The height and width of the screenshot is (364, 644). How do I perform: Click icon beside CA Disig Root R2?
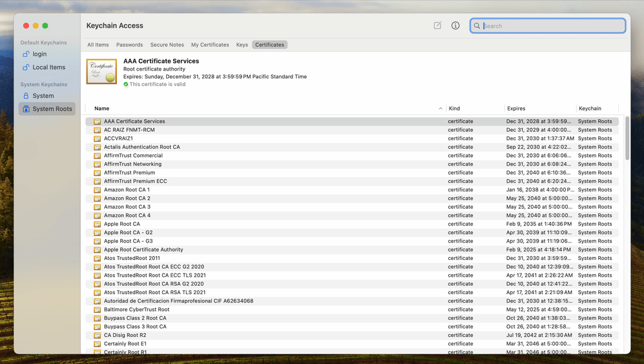(97, 335)
